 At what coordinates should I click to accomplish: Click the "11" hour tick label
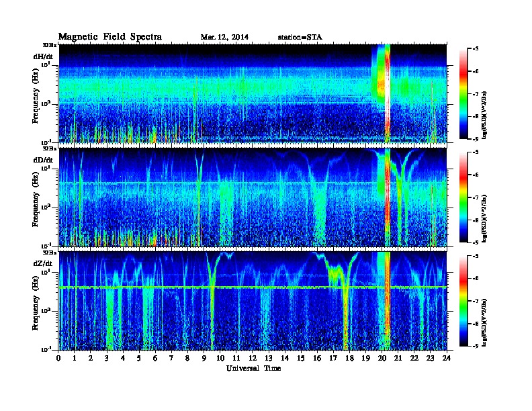click(x=236, y=358)
